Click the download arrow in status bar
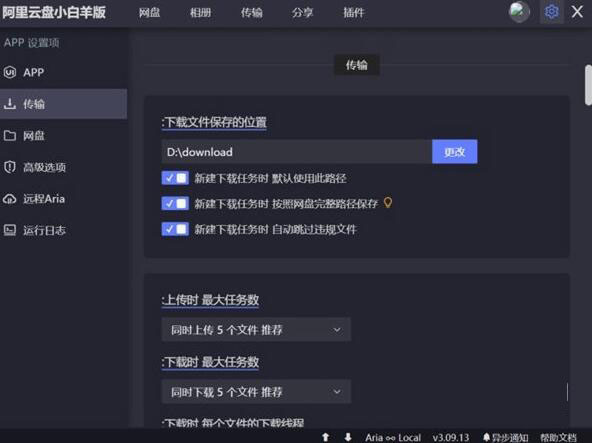Image resolution: width=593 pixels, height=443 pixels. pos(348,437)
